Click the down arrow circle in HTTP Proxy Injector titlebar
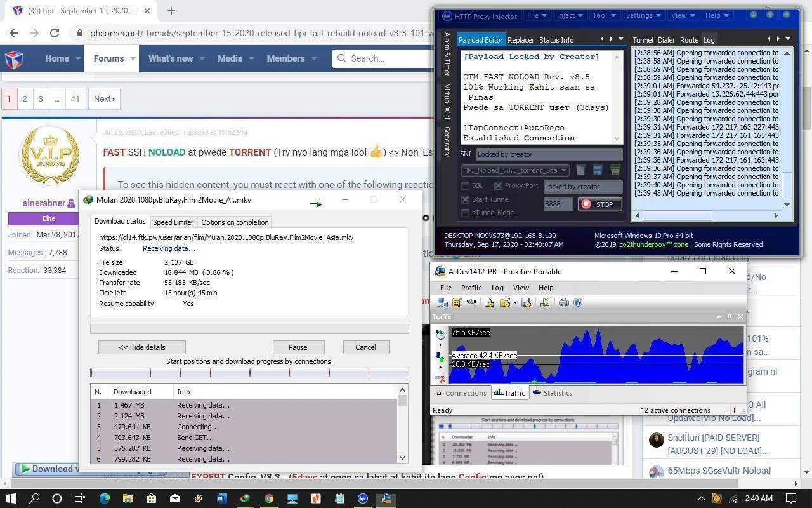812x508 pixels. pos(754,15)
